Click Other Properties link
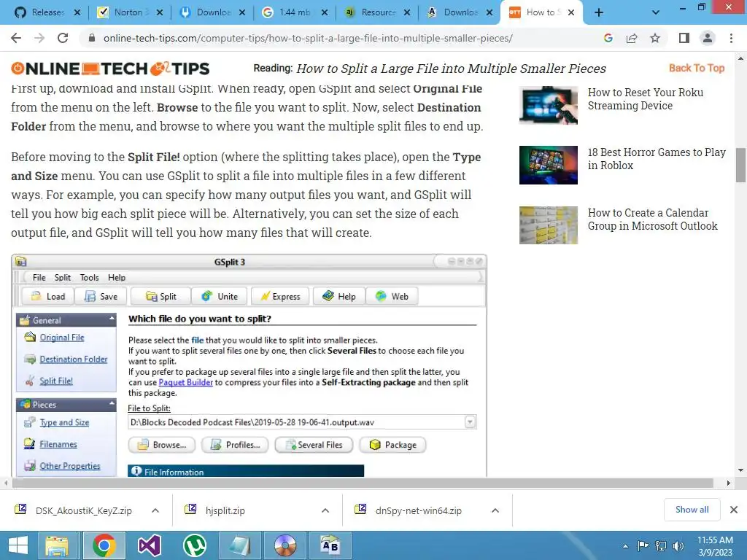The width and height of the screenshot is (747, 560). (x=70, y=466)
